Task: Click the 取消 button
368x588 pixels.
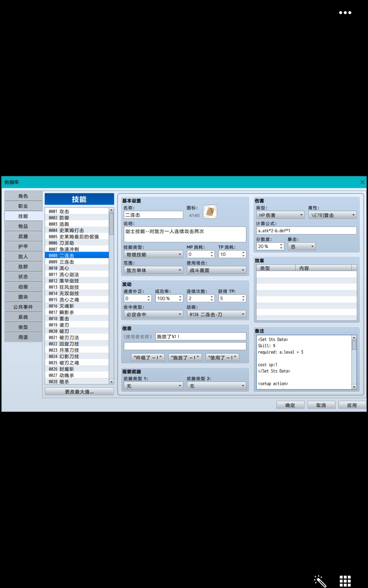Action: click(x=321, y=405)
